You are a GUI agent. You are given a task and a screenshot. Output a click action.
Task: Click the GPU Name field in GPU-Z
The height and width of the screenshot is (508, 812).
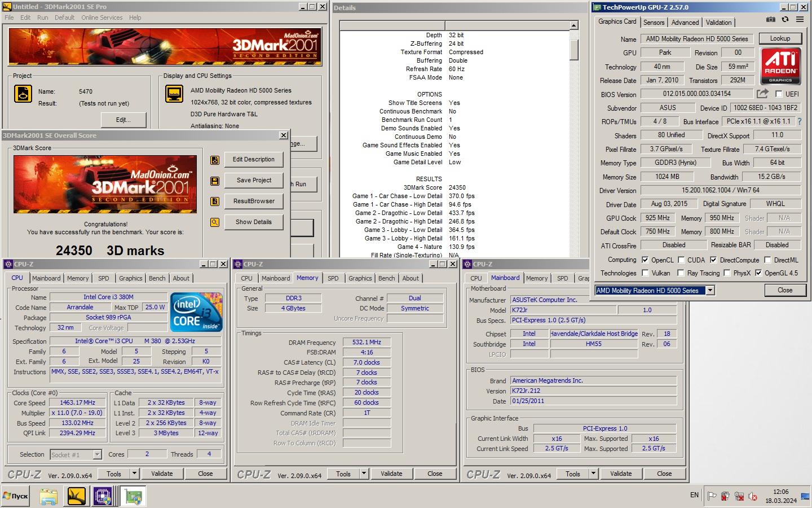(697, 39)
